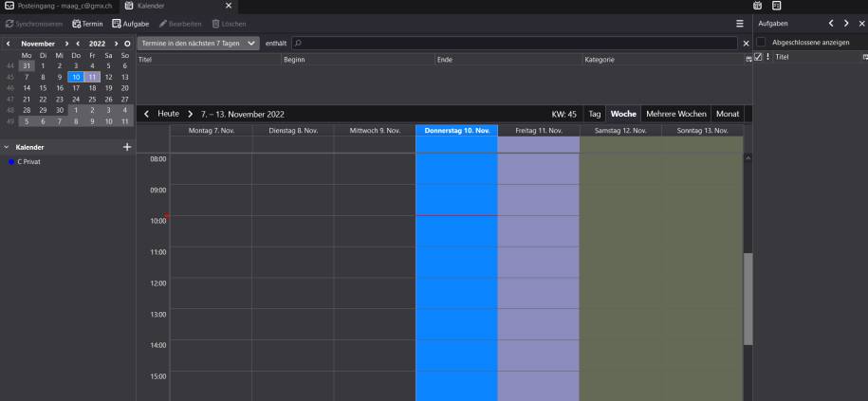Screen dimensions: 868x401
Task: Click the 7. – 13. November 2022 title
Action: point(243,115)
